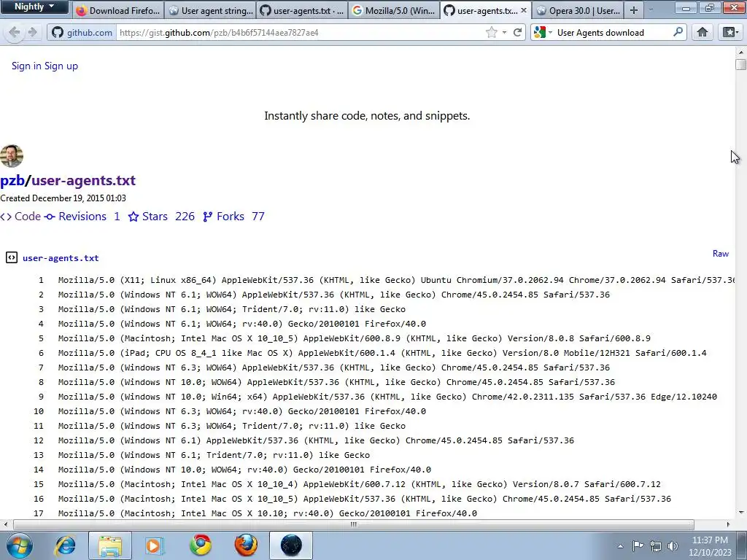This screenshot has height=560, width=747.
Task: View the Forks list
Action: click(x=233, y=216)
